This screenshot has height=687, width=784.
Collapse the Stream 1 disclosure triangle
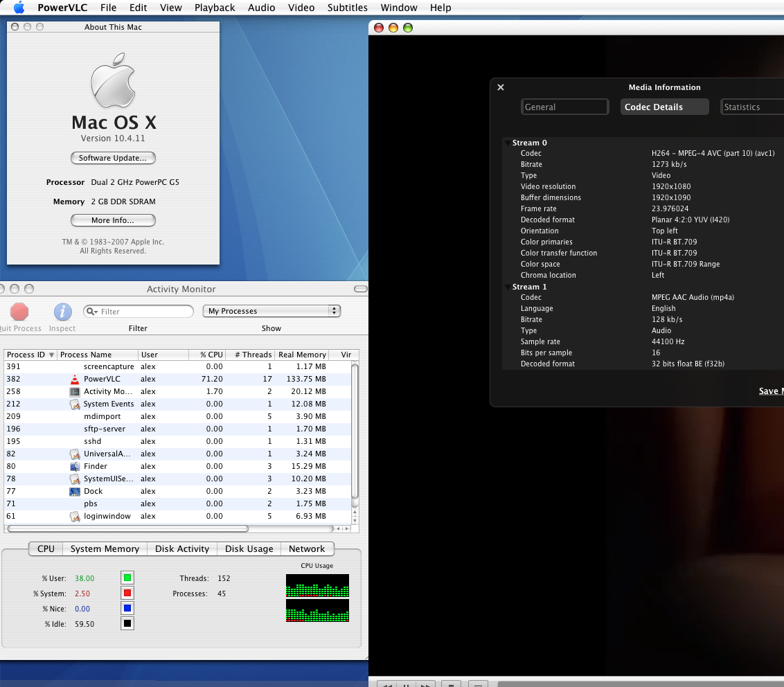pos(508,287)
